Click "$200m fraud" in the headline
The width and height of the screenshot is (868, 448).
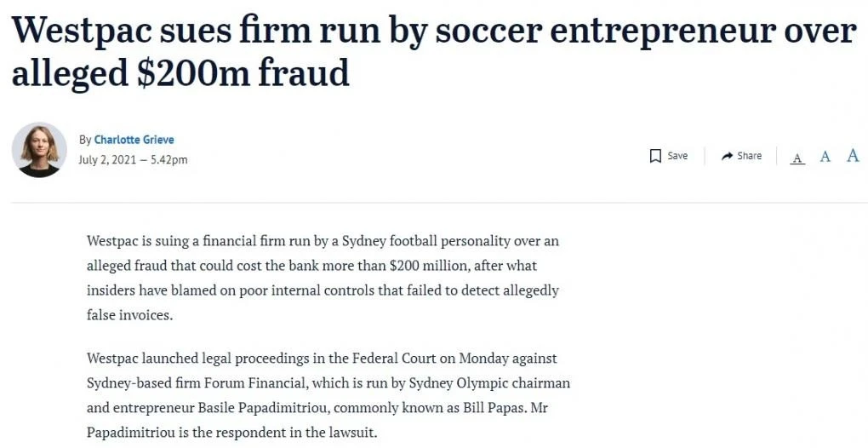click(243, 73)
